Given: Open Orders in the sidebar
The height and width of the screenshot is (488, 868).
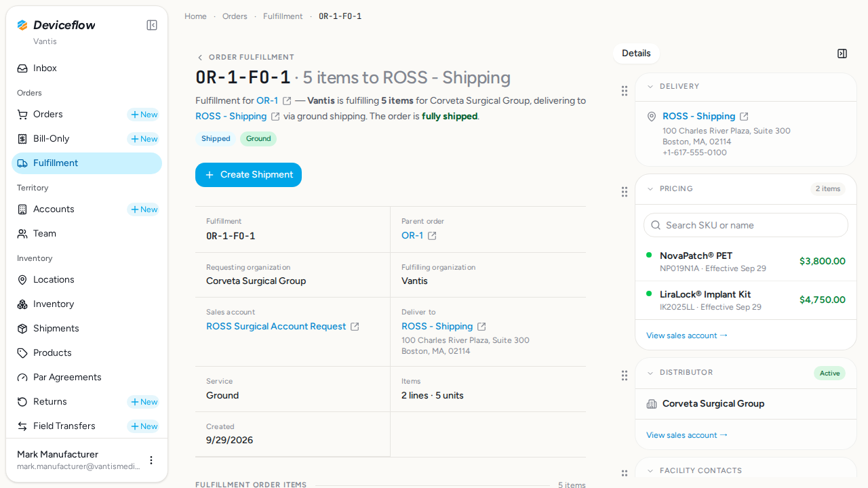Looking at the screenshot, I should click(47, 115).
